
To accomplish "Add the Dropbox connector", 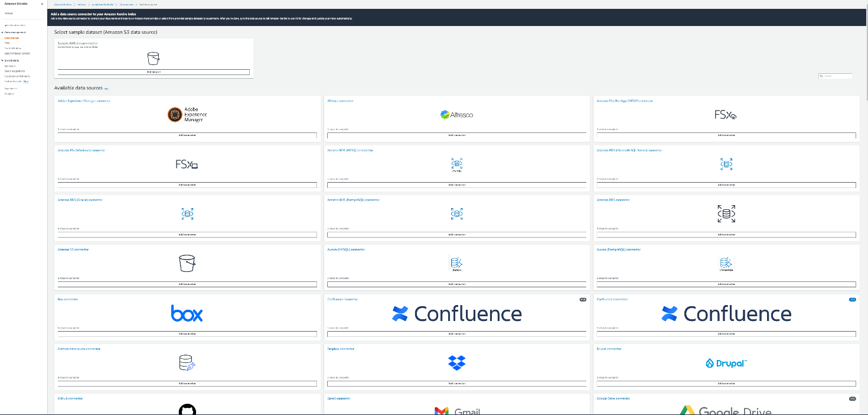I will click(456, 383).
